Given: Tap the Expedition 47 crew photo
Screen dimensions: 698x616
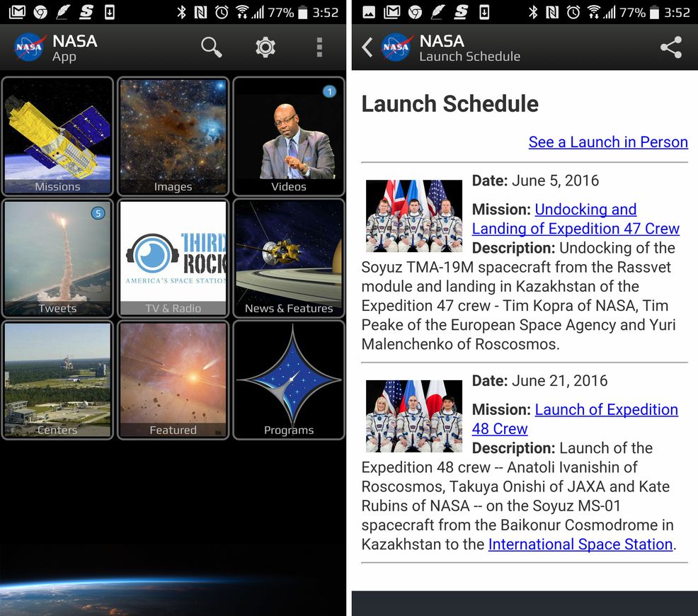Looking at the screenshot, I should (x=414, y=216).
